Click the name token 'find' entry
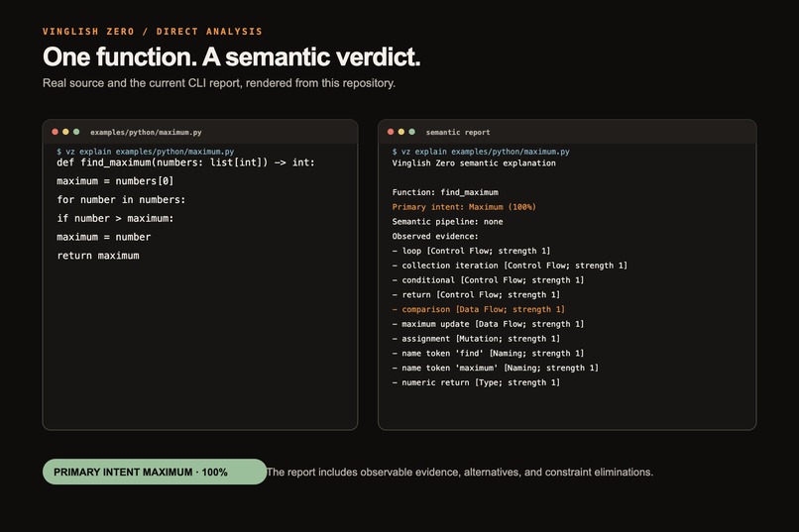The height and width of the screenshot is (532, 799). 488,354
